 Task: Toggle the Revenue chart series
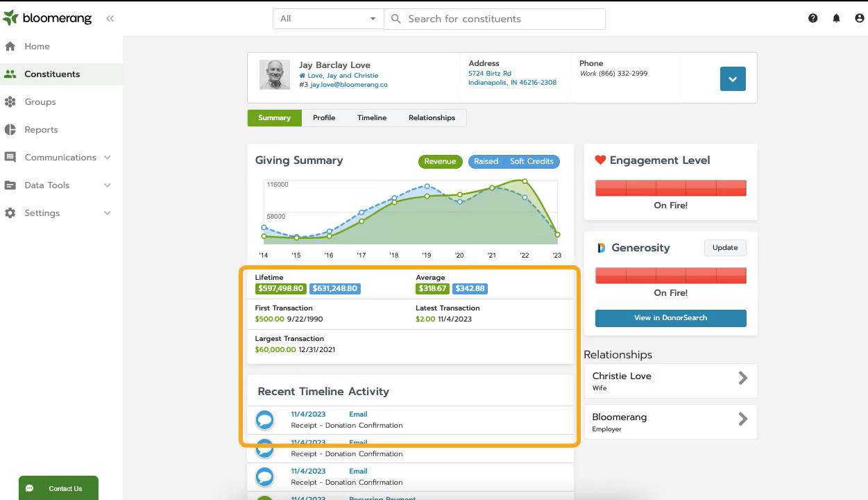(440, 161)
